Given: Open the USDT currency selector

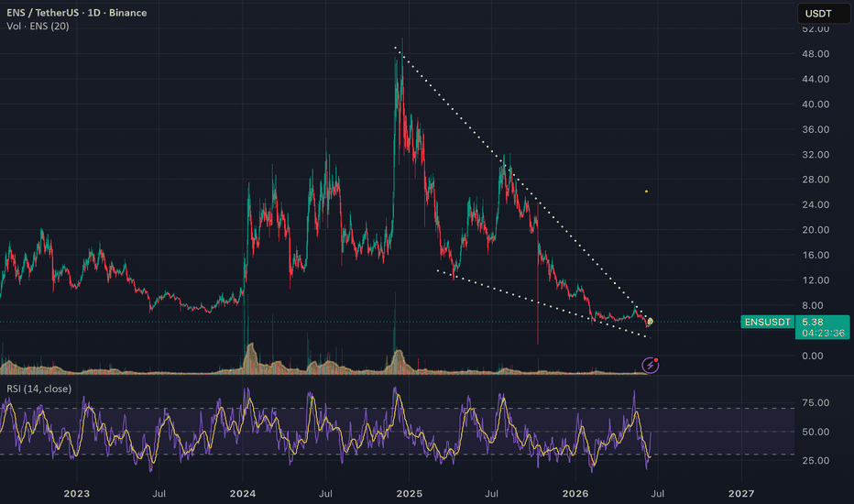Looking at the screenshot, I should coord(823,13).
